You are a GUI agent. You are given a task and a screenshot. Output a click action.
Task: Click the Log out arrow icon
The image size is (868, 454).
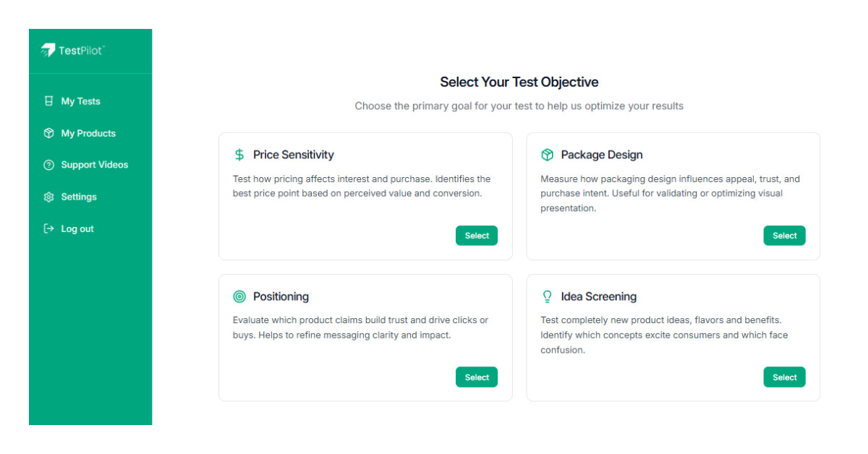[x=48, y=228]
